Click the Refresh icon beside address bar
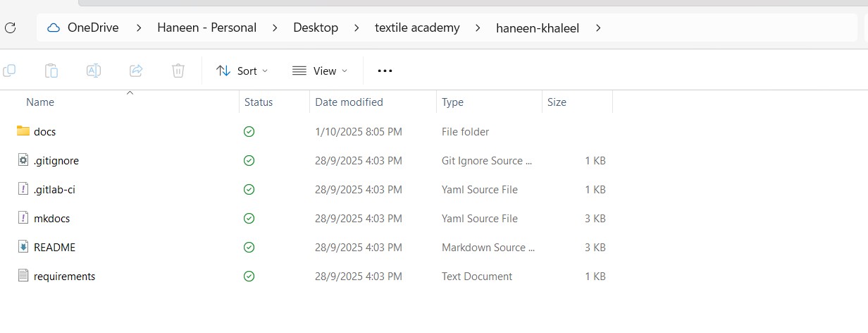The image size is (868, 333). click(x=10, y=28)
